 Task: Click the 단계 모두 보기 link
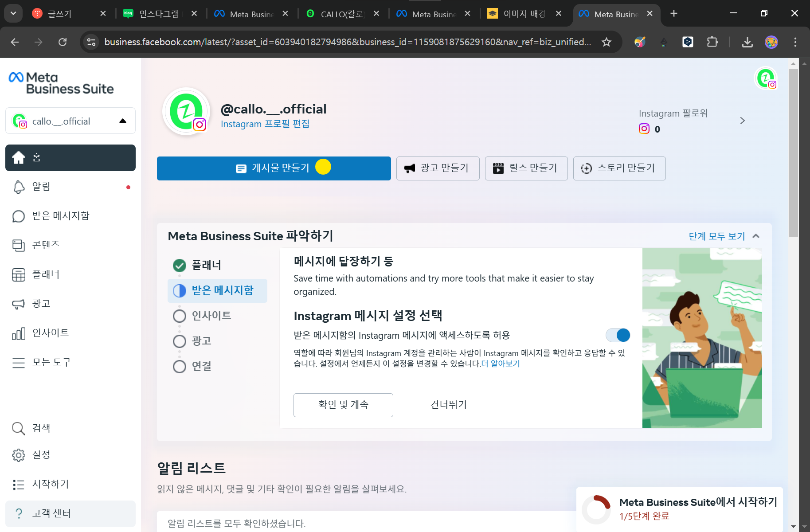(717, 236)
